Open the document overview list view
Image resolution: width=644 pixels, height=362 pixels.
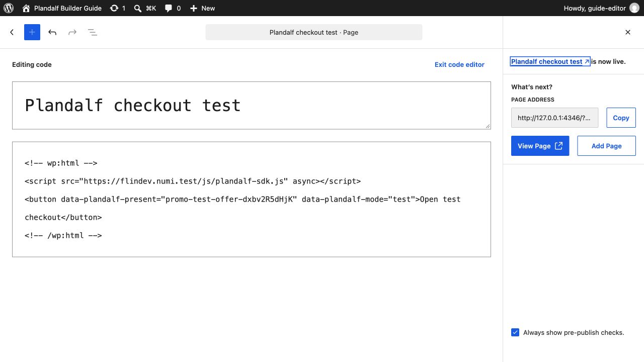coord(93,32)
